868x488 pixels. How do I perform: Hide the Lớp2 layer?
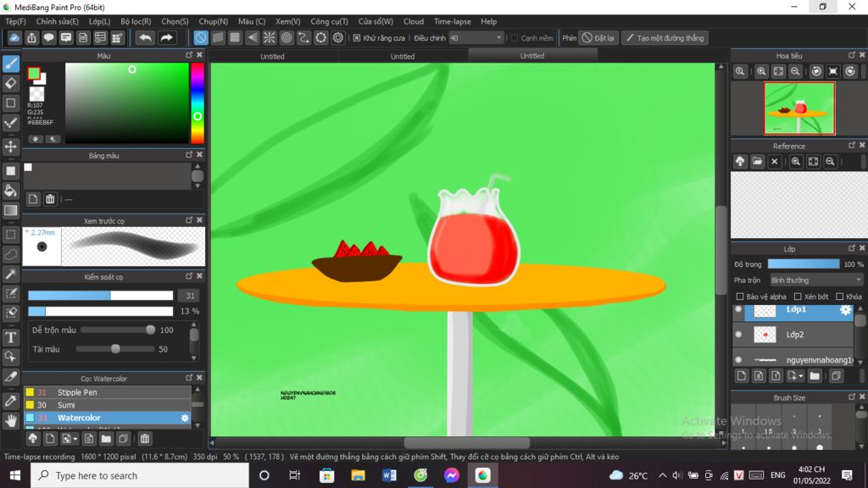[738, 335]
